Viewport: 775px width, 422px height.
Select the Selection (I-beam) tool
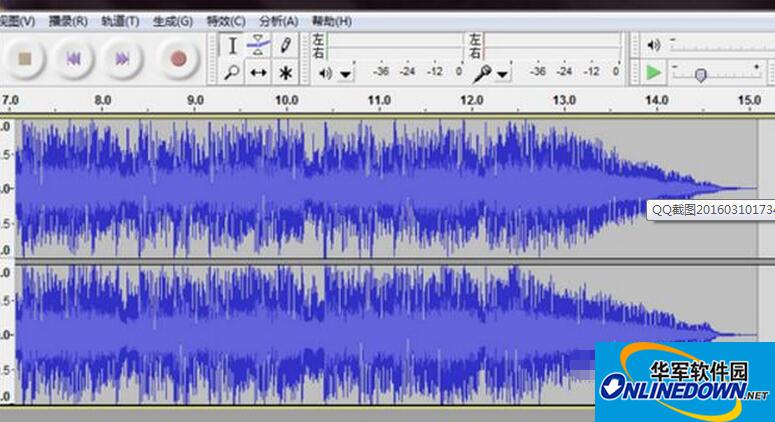pyautogui.click(x=232, y=46)
